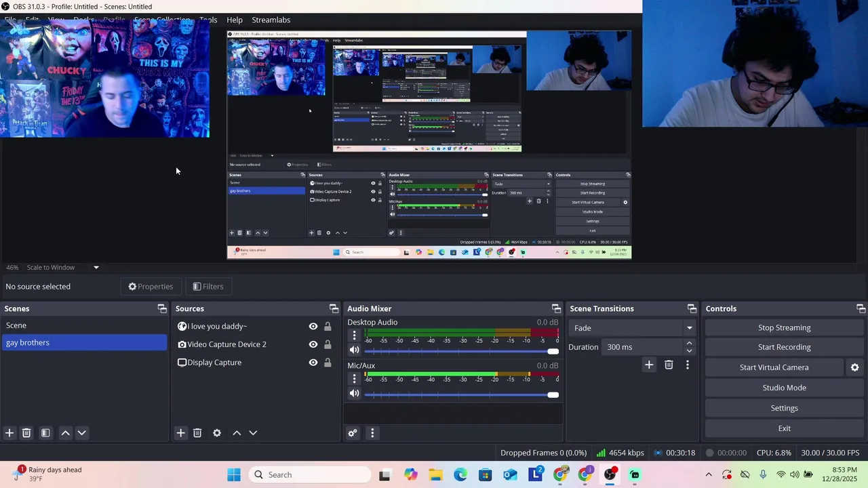Add a new source with the plus icon

(x=180, y=432)
